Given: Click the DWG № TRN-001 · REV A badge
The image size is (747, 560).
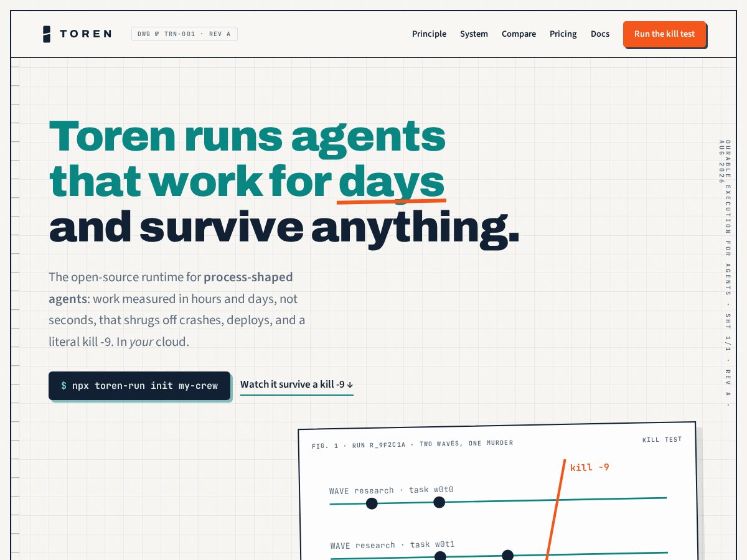Looking at the screenshot, I should pyautogui.click(x=184, y=34).
